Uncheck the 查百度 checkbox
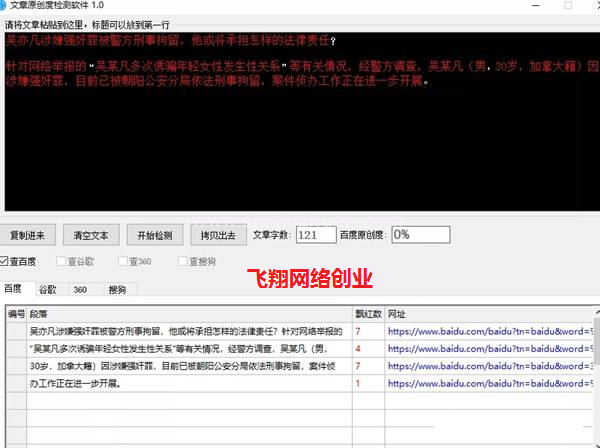The width and height of the screenshot is (600, 448). [7, 262]
